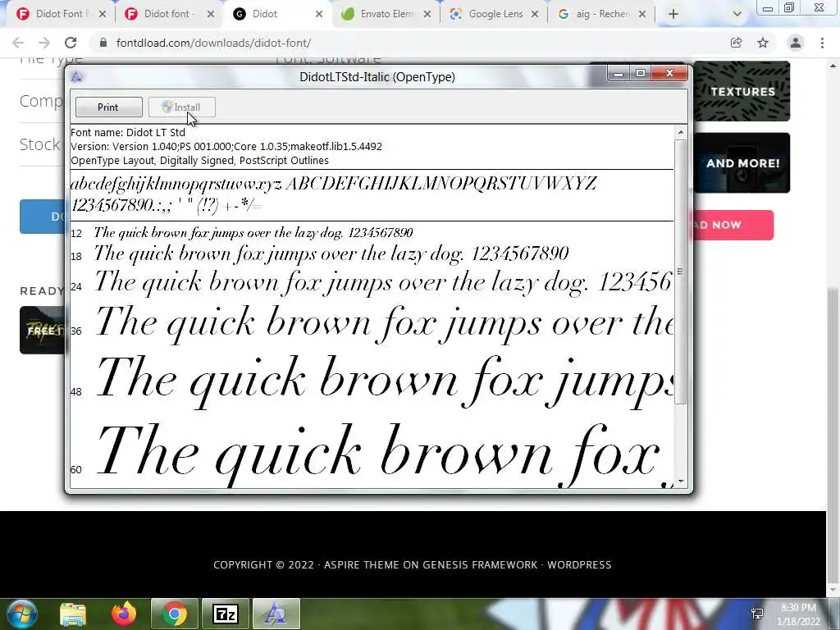This screenshot has height=630, width=840.
Task: Click the AND MORE! banner thumbnail
Action: pyautogui.click(x=742, y=163)
